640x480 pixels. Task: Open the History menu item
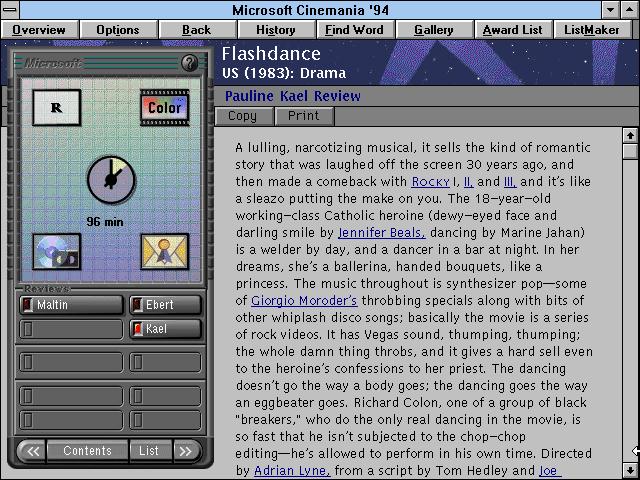pyautogui.click(x=276, y=30)
